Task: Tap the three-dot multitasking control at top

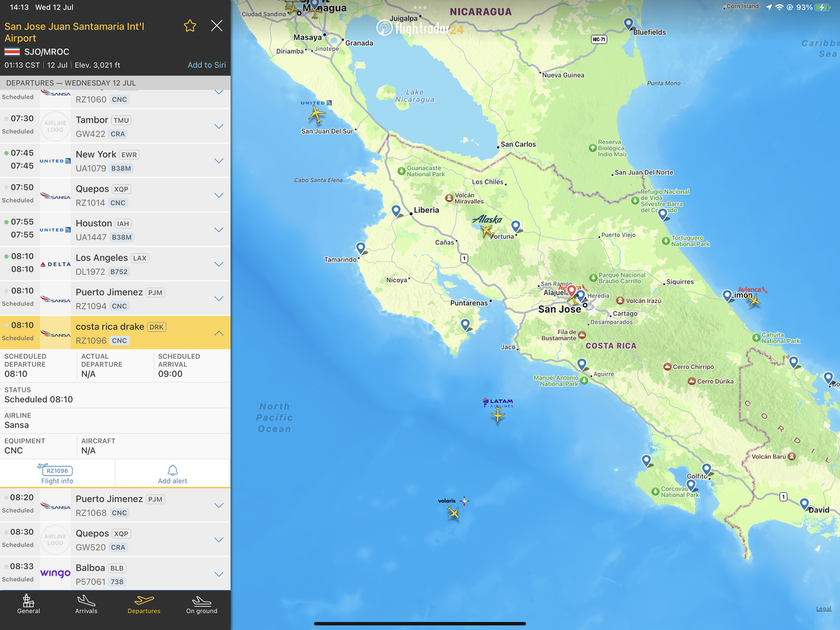Action: click(420, 7)
